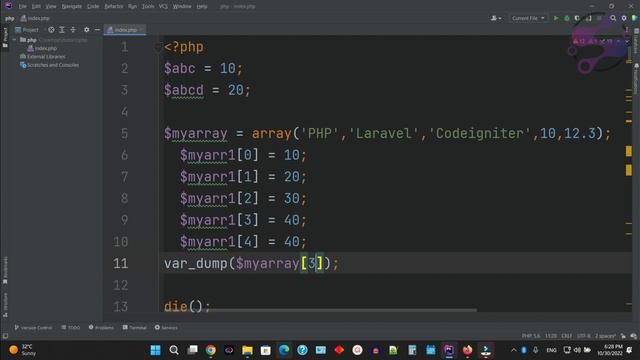
Task: Expand all in Project panel
Action: click(x=62, y=30)
